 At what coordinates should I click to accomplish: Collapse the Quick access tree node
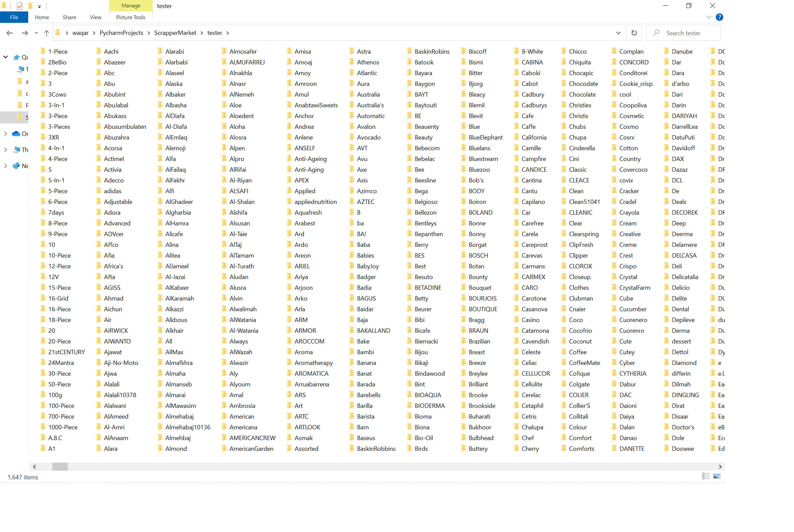pos(5,57)
